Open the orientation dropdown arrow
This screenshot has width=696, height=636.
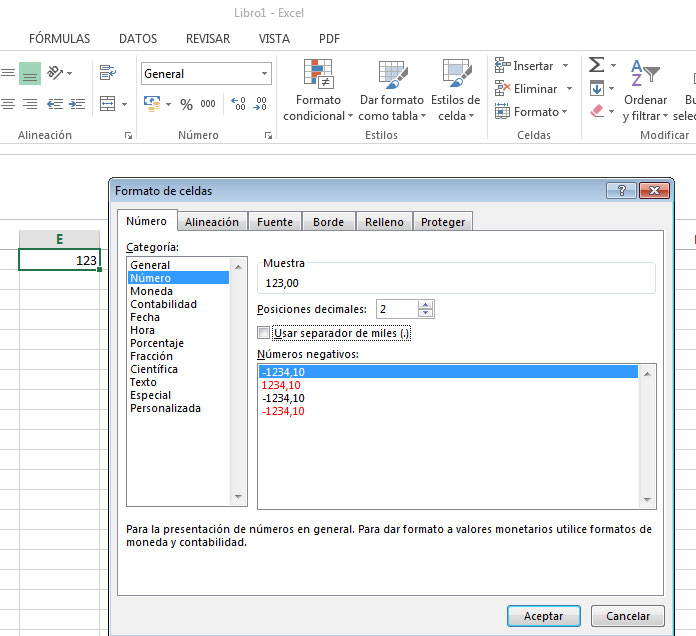pyautogui.click(x=70, y=73)
